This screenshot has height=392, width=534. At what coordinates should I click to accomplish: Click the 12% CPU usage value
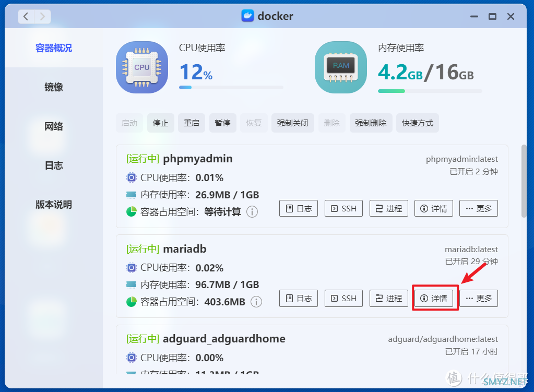point(196,72)
